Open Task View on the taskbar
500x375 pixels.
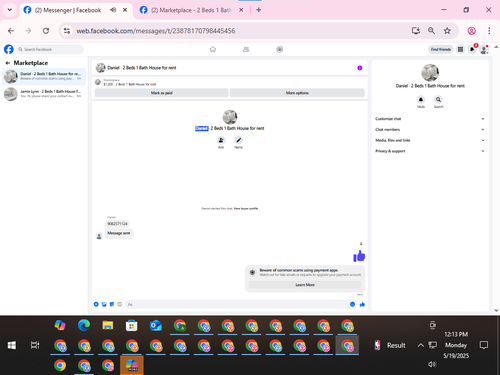pos(35,345)
